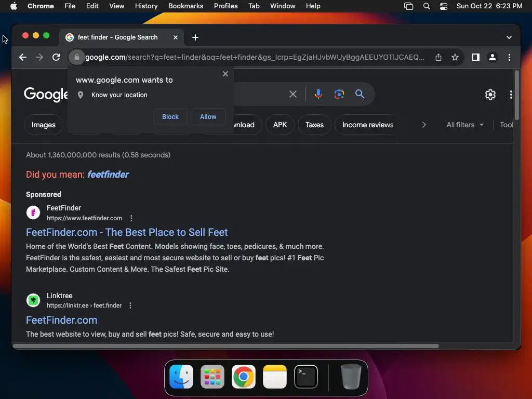Open a new tab with plus button
The height and width of the screenshot is (399, 532).
click(195, 37)
